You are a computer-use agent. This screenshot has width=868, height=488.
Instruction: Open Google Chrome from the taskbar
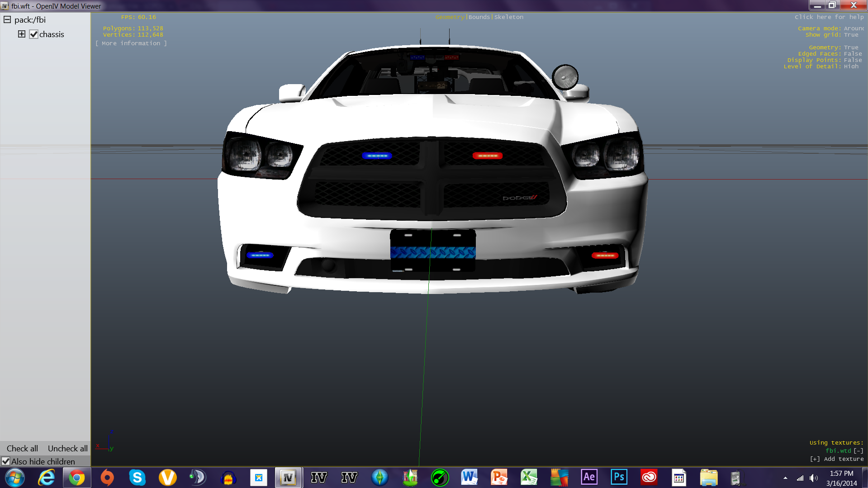click(x=76, y=478)
